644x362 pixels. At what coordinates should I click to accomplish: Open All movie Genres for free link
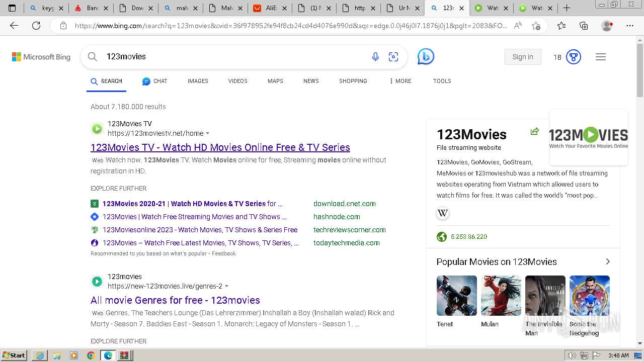click(175, 300)
